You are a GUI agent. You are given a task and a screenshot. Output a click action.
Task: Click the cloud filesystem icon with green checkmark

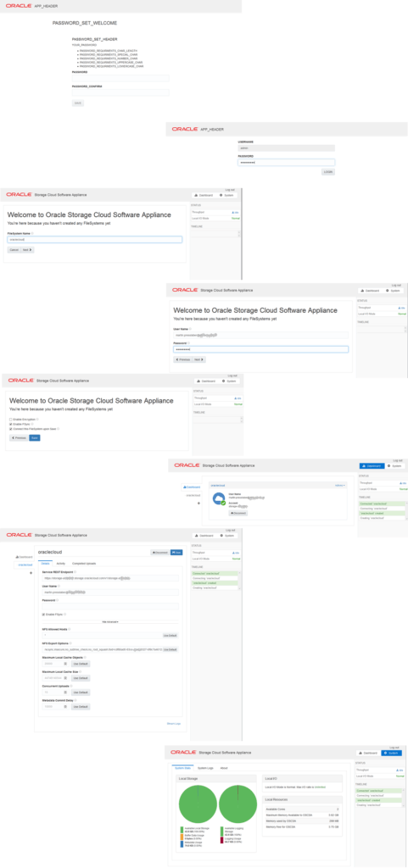pyautogui.click(x=219, y=500)
